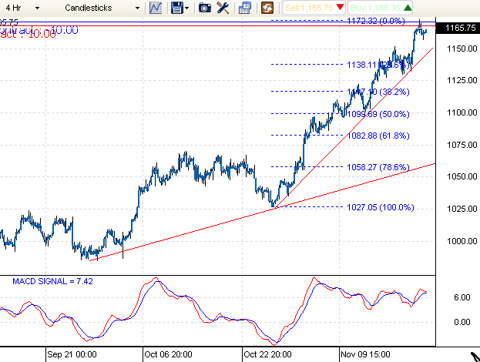Screen dimensions: 480x362
Task: Click the 1150.00 price axis label
Action: [462, 49]
